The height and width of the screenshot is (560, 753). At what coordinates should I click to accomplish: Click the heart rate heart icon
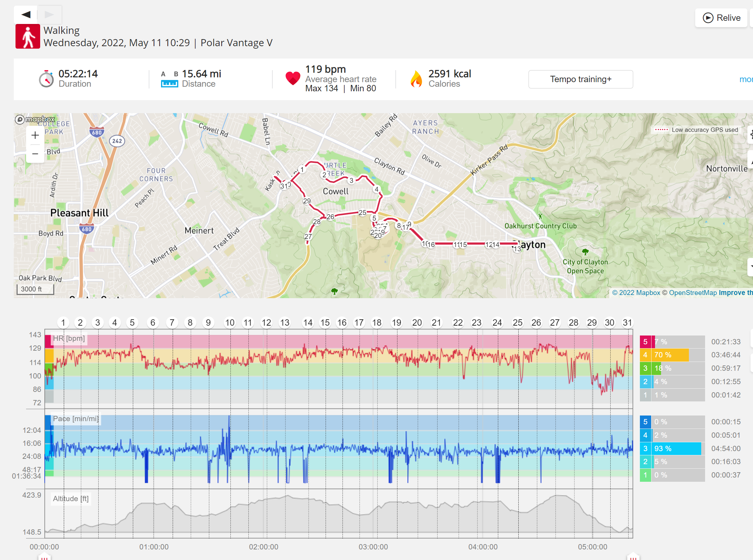(293, 78)
